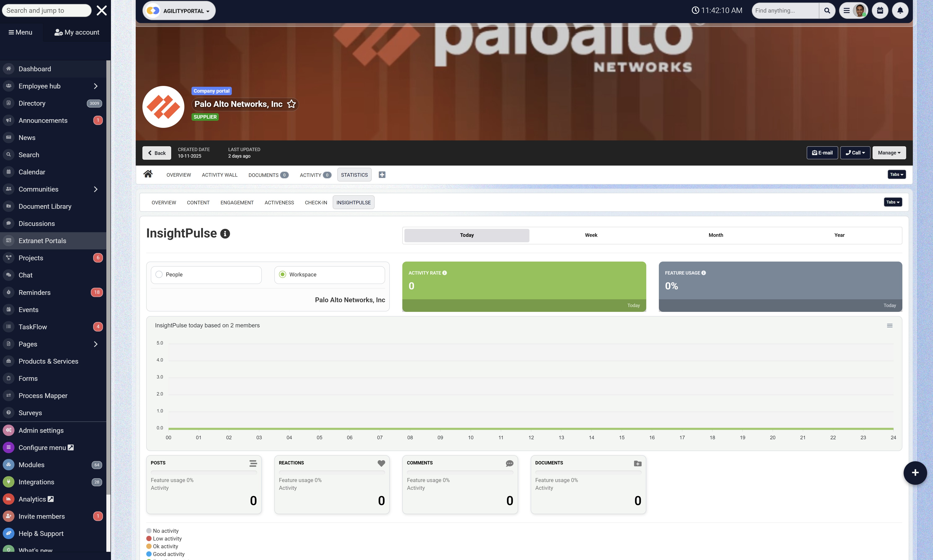Viewport: 933px width, 560px height.
Task: Open the Engagement statistics tab
Action: [x=237, y=203]
